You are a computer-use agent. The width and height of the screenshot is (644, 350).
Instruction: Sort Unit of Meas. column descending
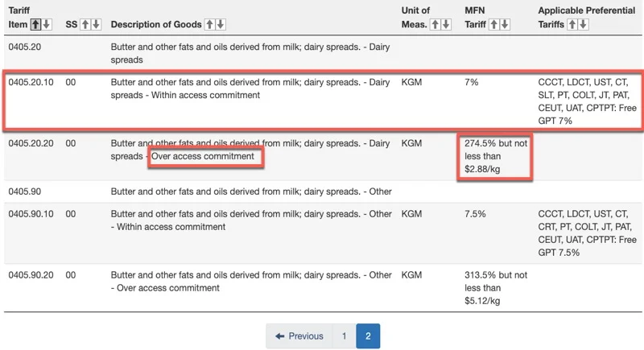coord(447,24)
